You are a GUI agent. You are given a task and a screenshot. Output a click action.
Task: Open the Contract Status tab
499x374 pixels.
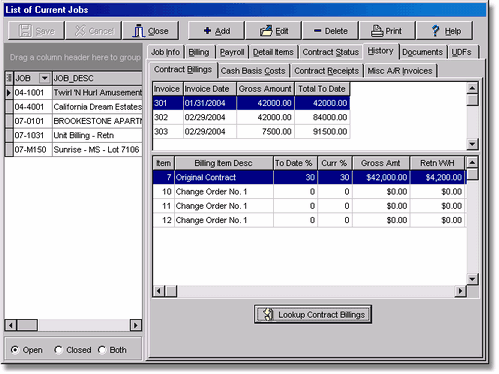point(331,52)
